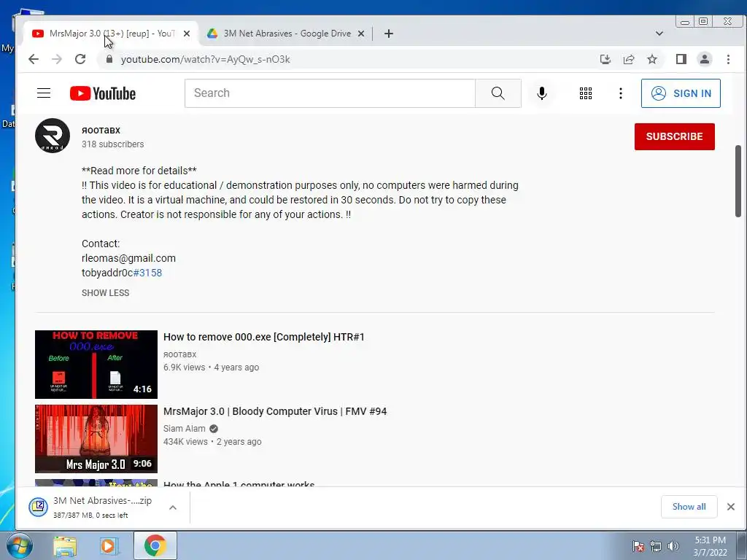Close the downloads bar
The image size is (747, 560).
[x=731, y=507]
